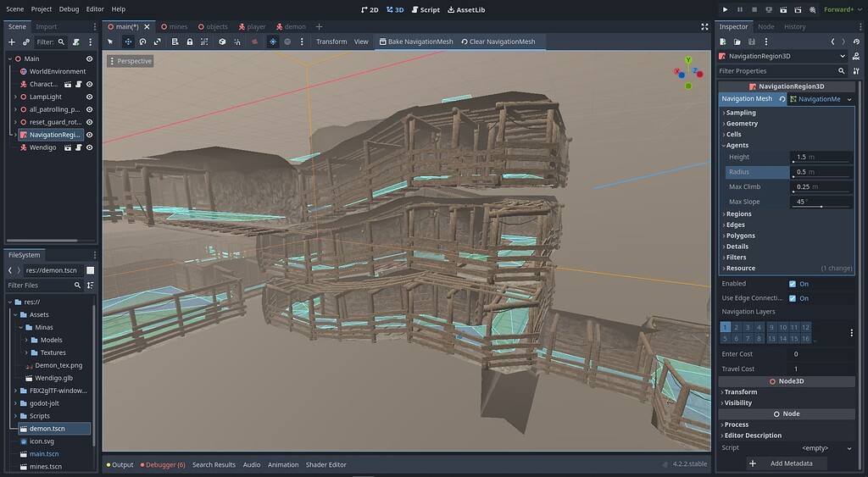Open documentation icon beside NavigationRegion3D selector
Viewport: 868px width, 477px height.
(x=856, y=56)
